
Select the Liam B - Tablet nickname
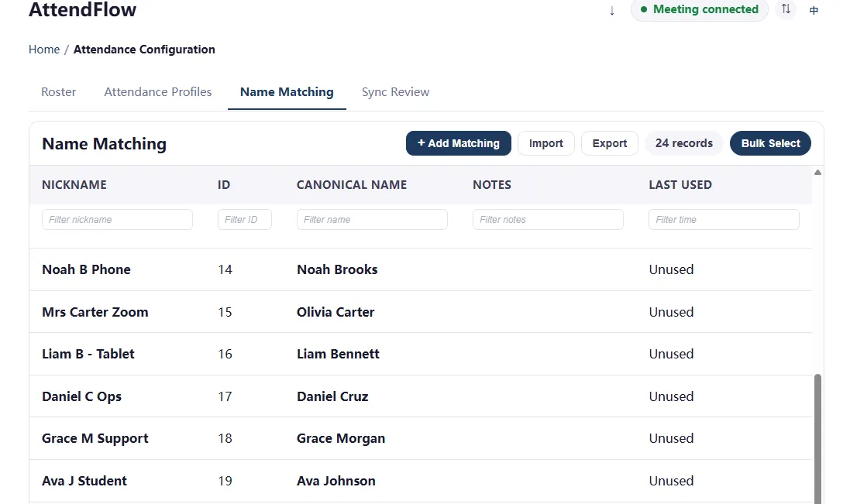click(88, 354)
